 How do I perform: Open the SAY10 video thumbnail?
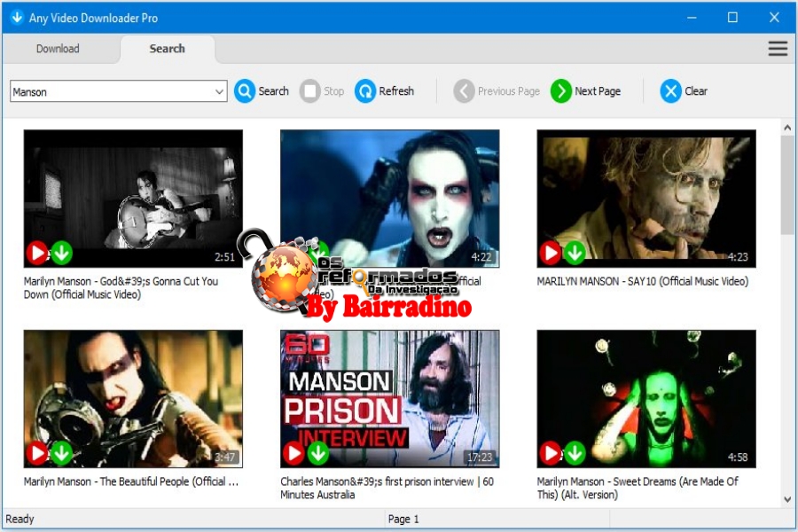[646, 199]
